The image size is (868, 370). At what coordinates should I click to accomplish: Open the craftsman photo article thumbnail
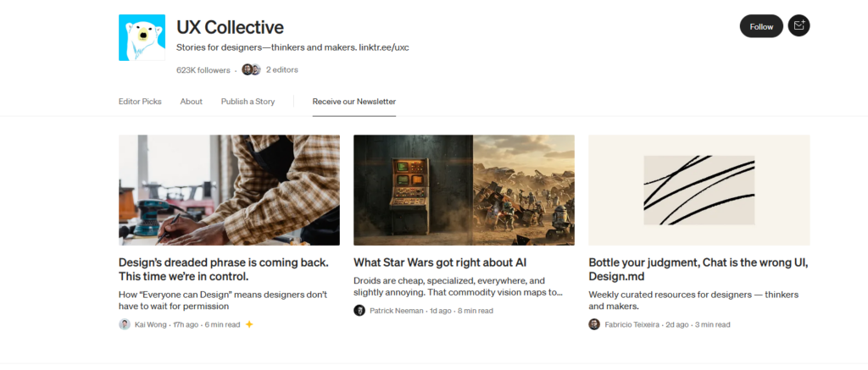tap(229, 191)
